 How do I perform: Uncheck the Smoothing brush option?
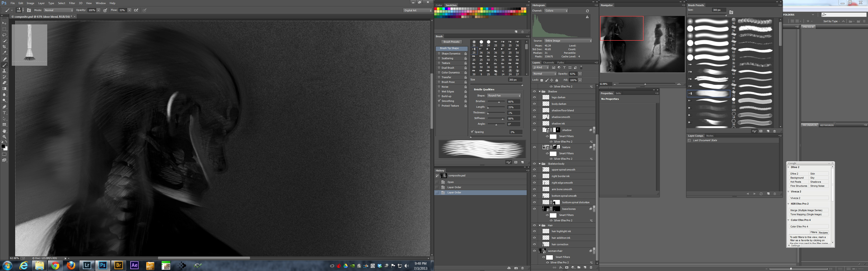pos(439,101)
